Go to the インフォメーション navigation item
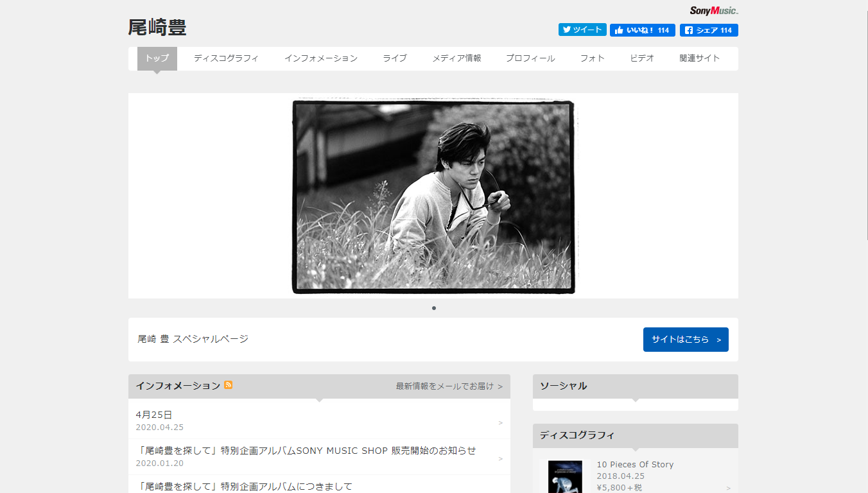This screenshot has height=493, width=868. pos(321,58)
